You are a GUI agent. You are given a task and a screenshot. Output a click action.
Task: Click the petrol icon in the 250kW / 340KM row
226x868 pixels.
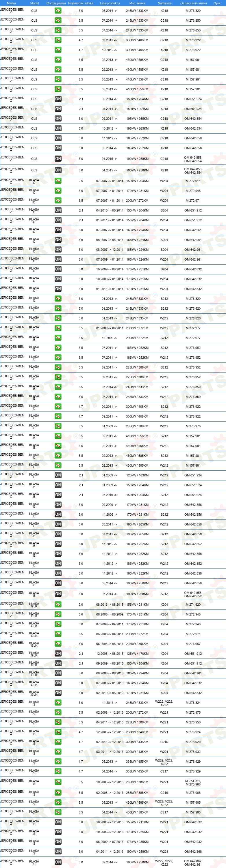click(x=58, y=732)
